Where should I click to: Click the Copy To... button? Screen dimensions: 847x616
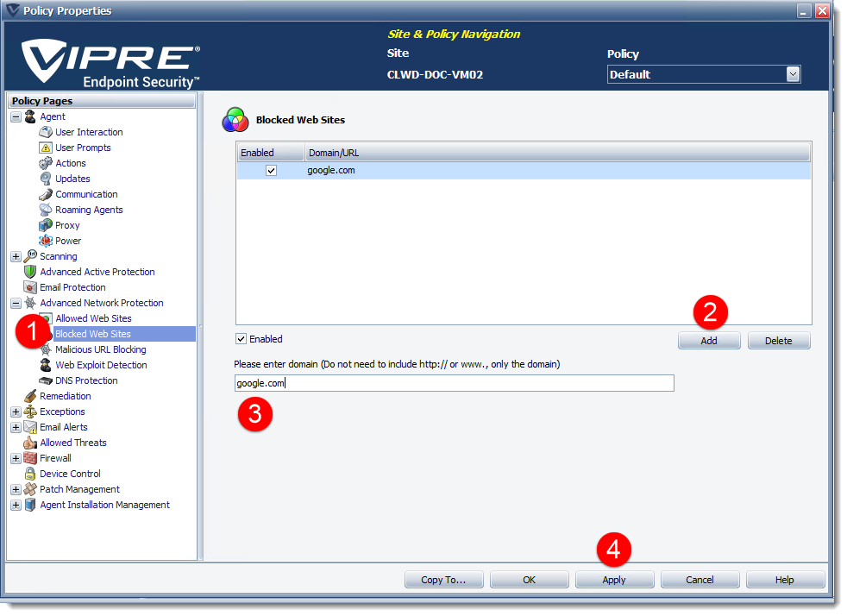[443, 580]
